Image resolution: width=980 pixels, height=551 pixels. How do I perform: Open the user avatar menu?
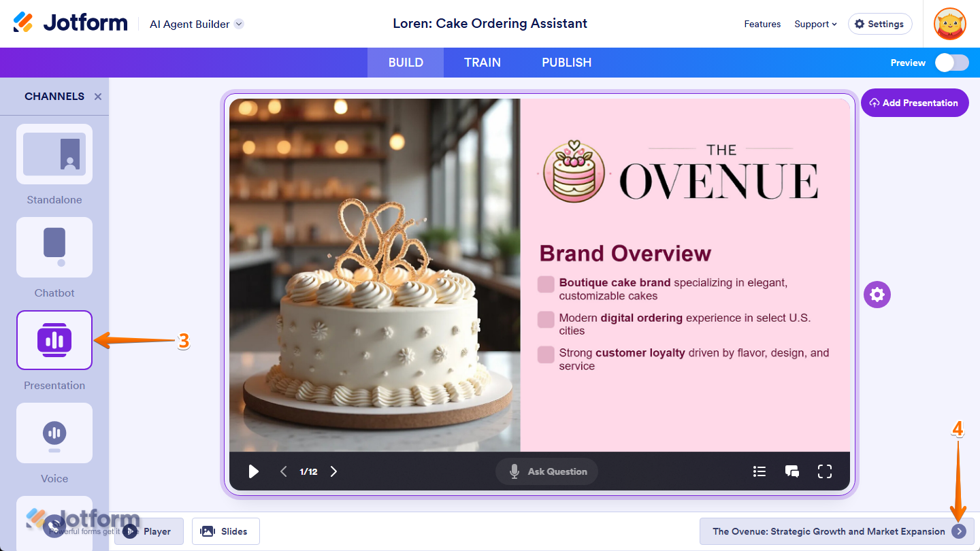(x=950, y=24)
